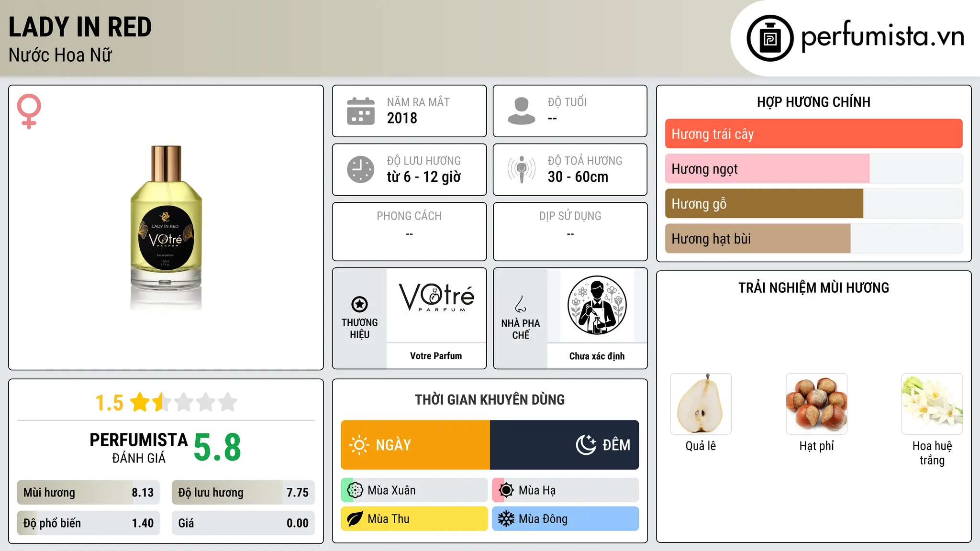The image size is (980, 551).
Task: Select the Đêm nighttime segment
Action: coord(565,445)
